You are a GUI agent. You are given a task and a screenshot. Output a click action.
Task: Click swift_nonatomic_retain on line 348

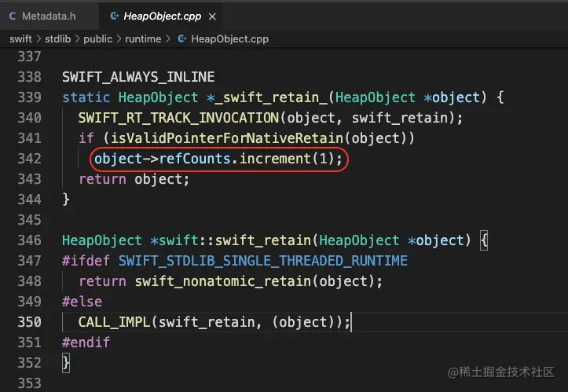pyautogui.click(x=223, y=281)
